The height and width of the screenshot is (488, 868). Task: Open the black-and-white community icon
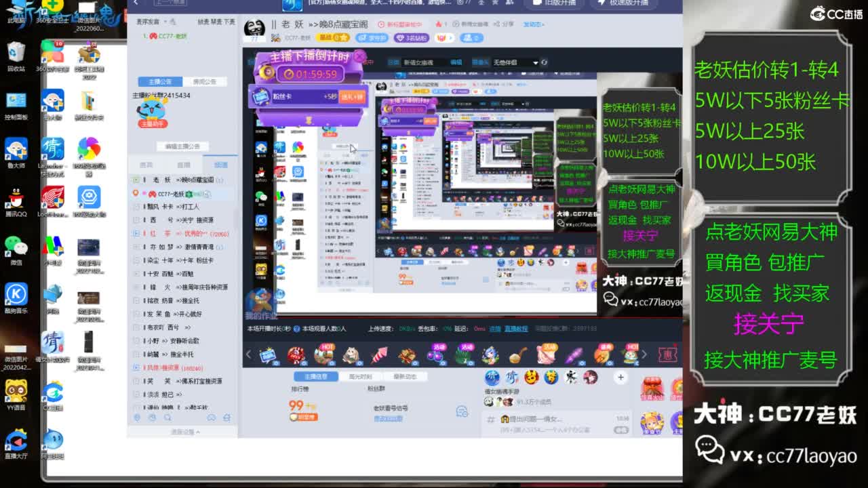pyautogui.click(x=571, y=377)
